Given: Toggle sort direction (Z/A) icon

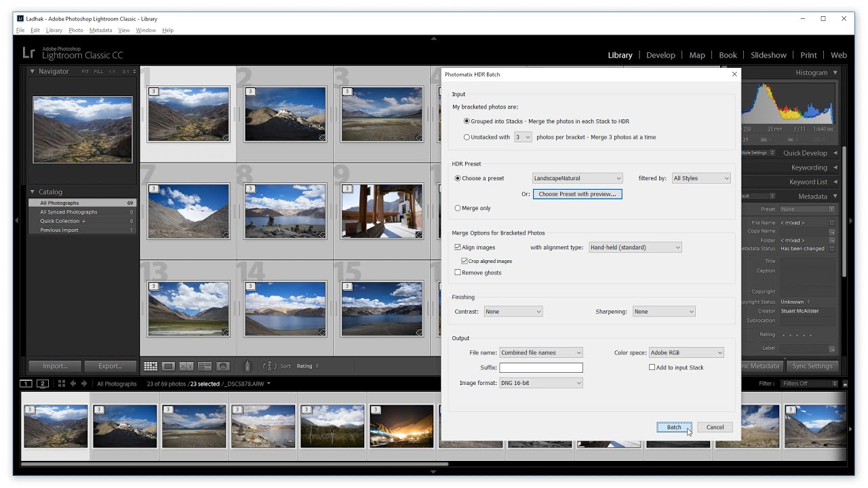Looking at the screenshot, I should click(269, 366).
